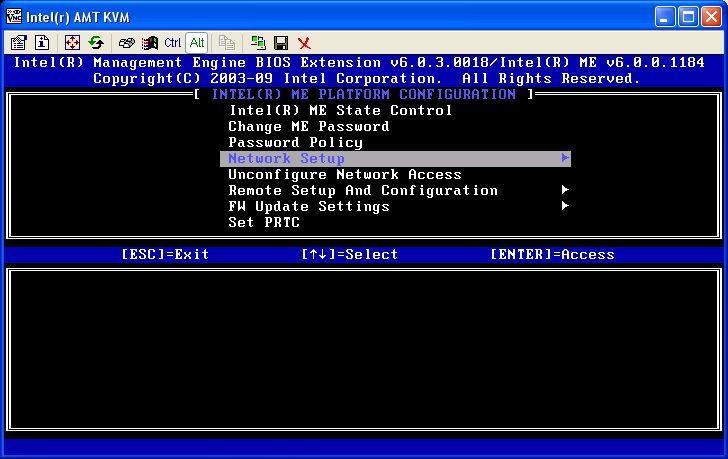Screen dimensions: 728x459
Task: Toggle the Alt key button
Action: click(x=197, y=43)
